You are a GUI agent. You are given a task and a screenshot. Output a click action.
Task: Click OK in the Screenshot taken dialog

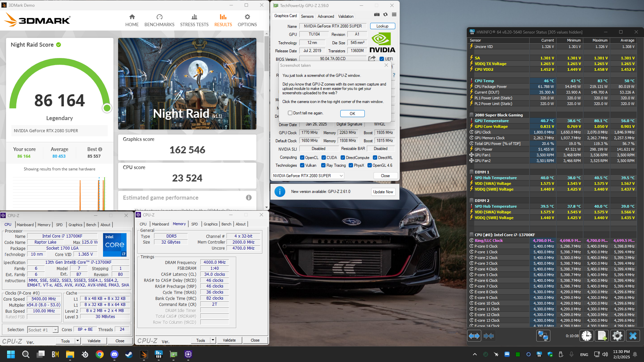(x=352, y=113)
